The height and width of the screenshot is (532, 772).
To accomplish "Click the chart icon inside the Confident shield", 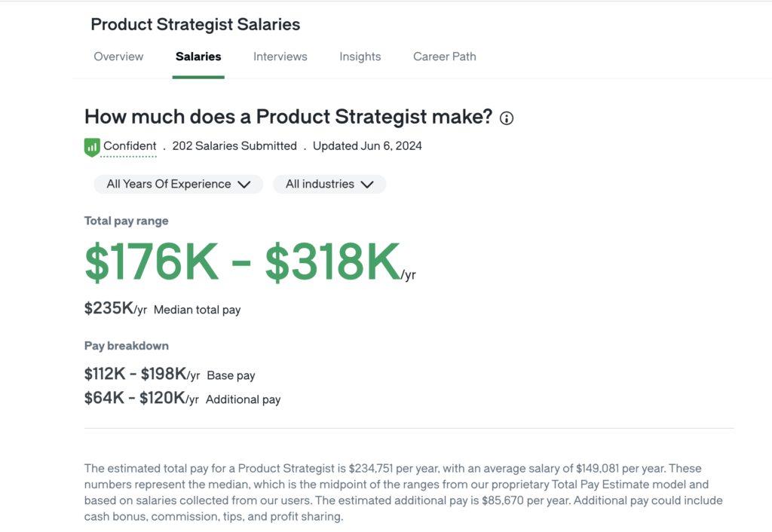I will coord(91,147).
